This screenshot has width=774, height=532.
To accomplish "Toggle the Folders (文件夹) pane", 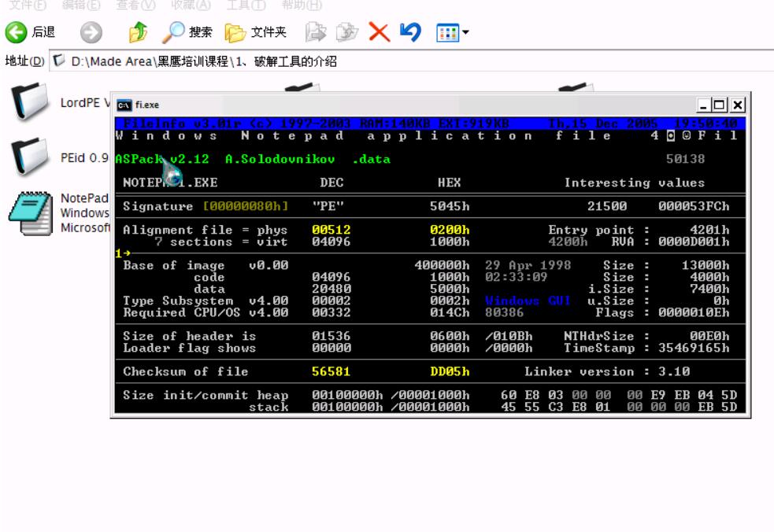I will [255, 32].
